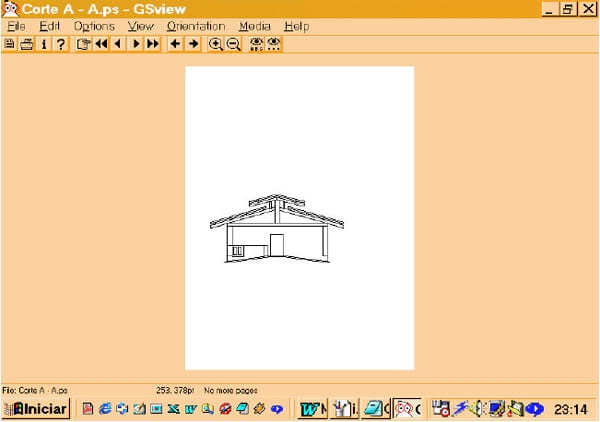Go to the next page with the right triangle
The height and width of the screenshot is (422, 600).
[135, 44]
